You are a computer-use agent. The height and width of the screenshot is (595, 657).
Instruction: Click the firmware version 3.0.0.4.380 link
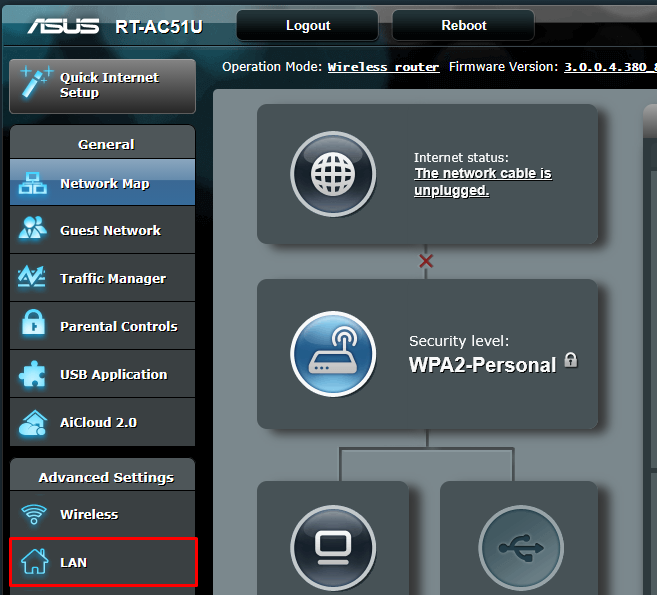[610, 67]
